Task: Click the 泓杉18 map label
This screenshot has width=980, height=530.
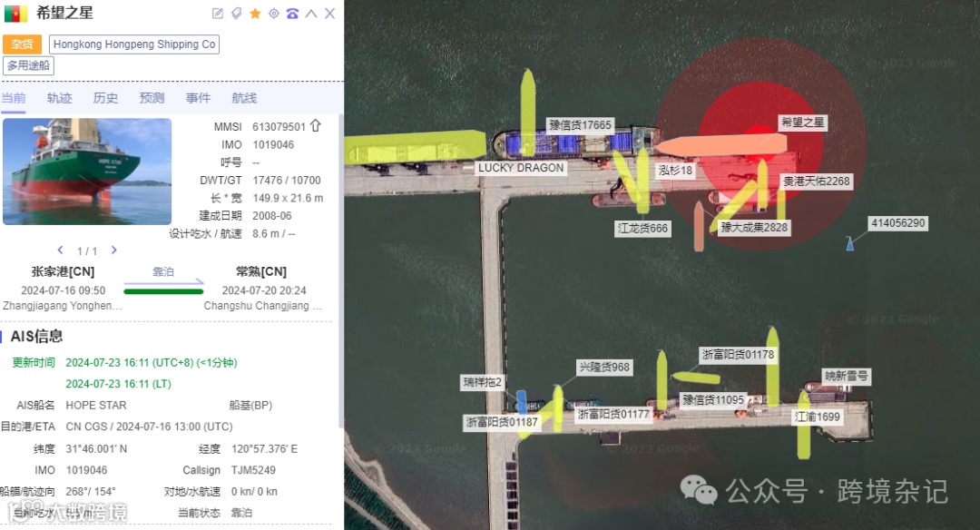Action: point(676,170)
